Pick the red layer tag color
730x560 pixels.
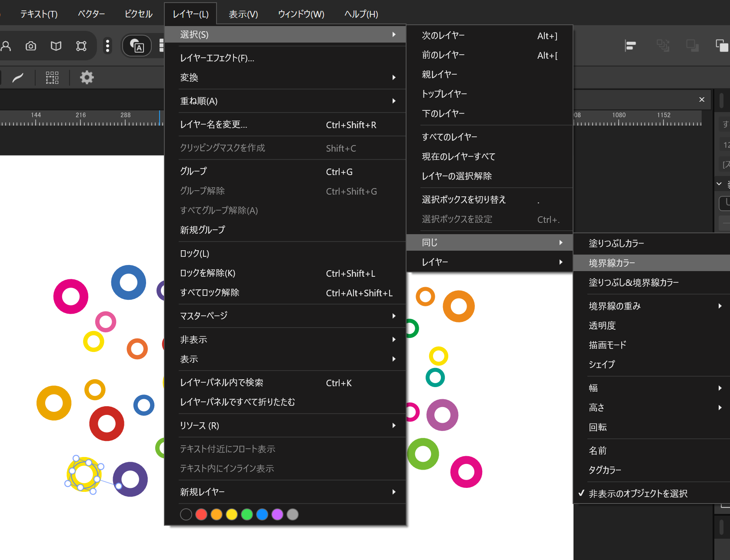pos(201,514)
